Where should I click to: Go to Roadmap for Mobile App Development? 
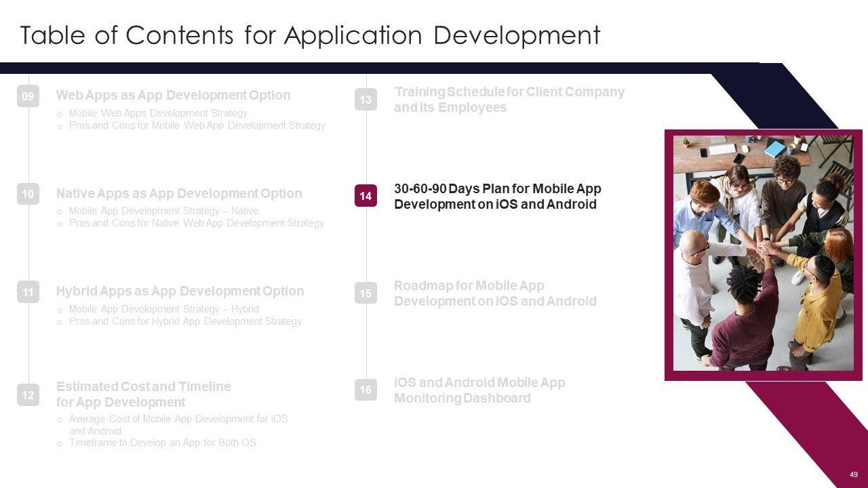pyautogui.click(x=495, y=293)
